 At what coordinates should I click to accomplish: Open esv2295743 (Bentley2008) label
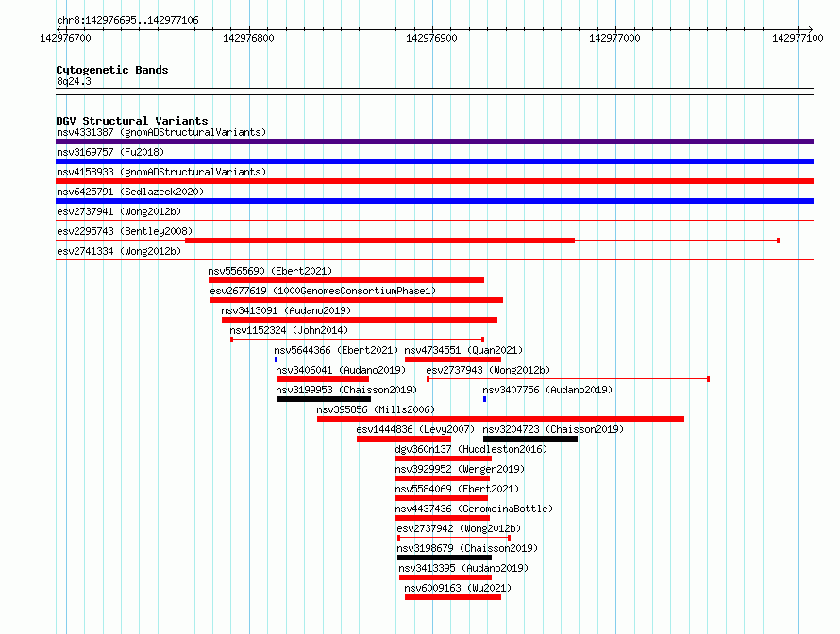tap(125, 231)
